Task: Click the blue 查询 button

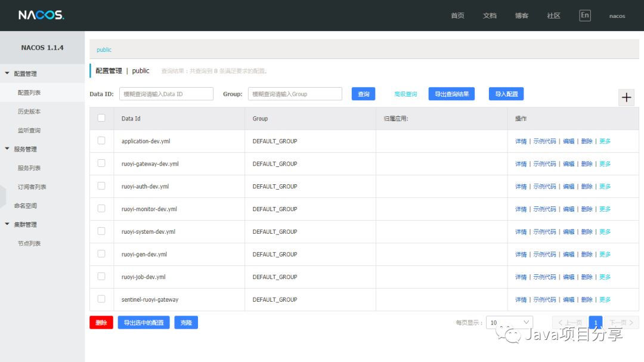Action: click(363, 94)
